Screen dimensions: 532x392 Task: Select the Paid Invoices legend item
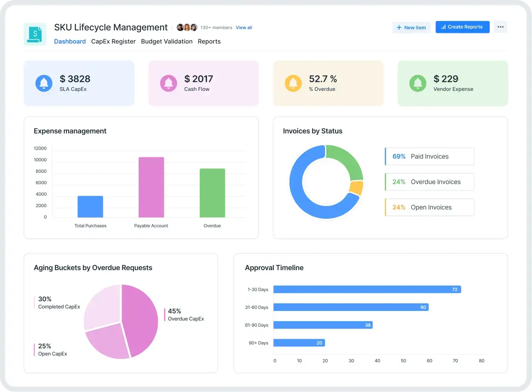click(429, 157)
